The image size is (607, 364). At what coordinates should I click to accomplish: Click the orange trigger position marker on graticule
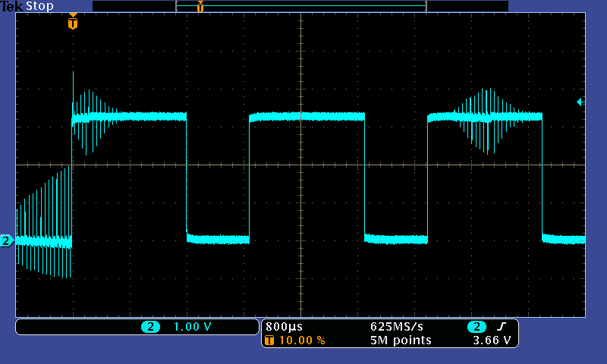(x=72, y=23)
